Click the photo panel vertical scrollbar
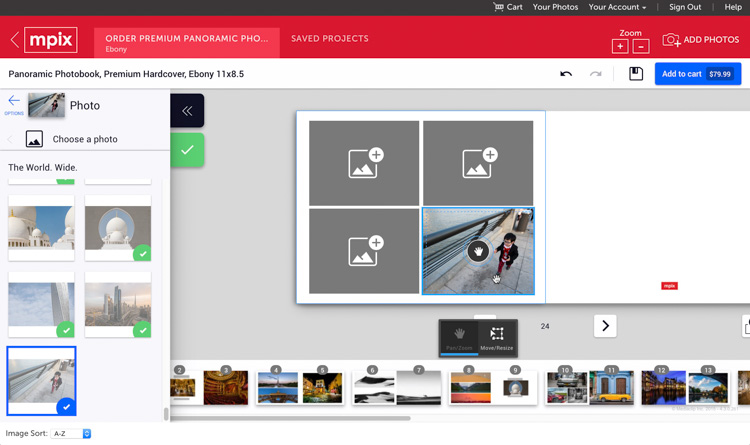Image resolution: width=750 pixels, height=445 pixels. click(x=166, y=413)
